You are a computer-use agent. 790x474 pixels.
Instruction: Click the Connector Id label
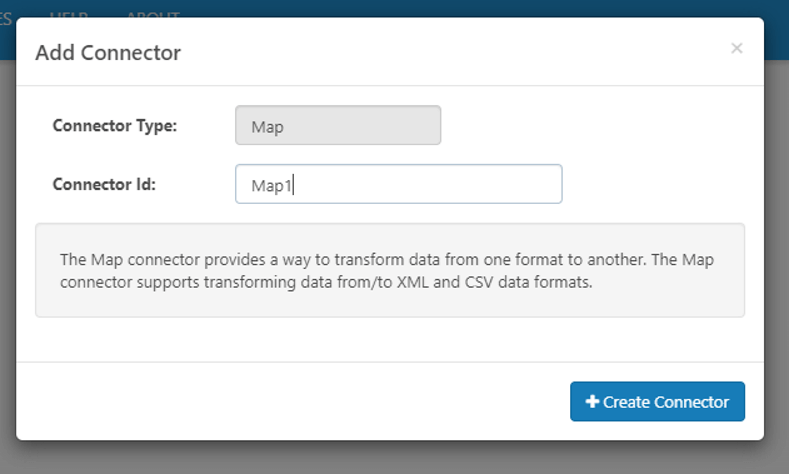104,184
